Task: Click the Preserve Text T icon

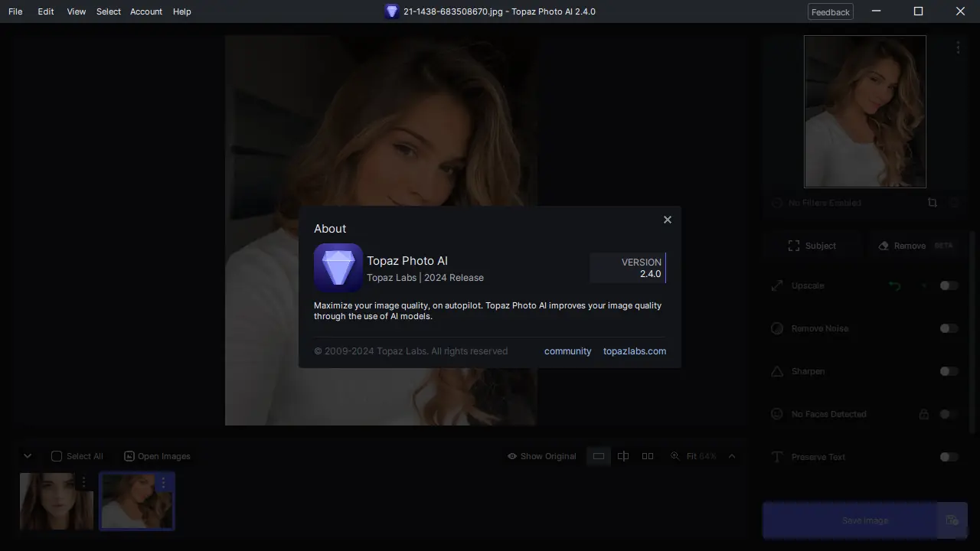Action: pyautogui.click(x=777, y=457)
